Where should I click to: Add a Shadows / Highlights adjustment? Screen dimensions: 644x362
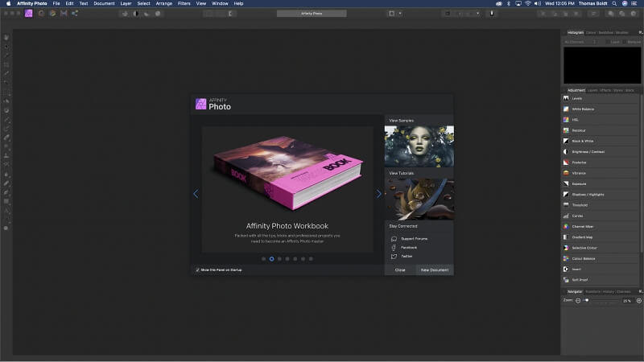600,195
